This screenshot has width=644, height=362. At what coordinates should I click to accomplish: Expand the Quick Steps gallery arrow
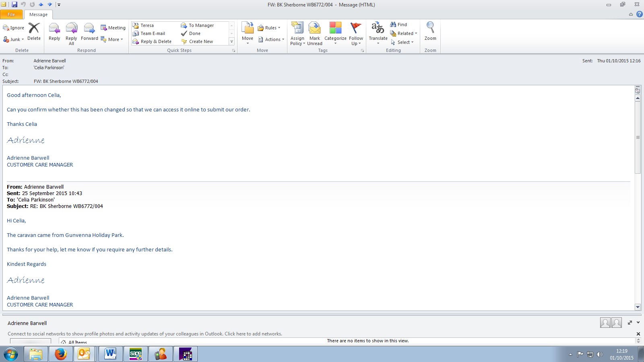[231, 41]
